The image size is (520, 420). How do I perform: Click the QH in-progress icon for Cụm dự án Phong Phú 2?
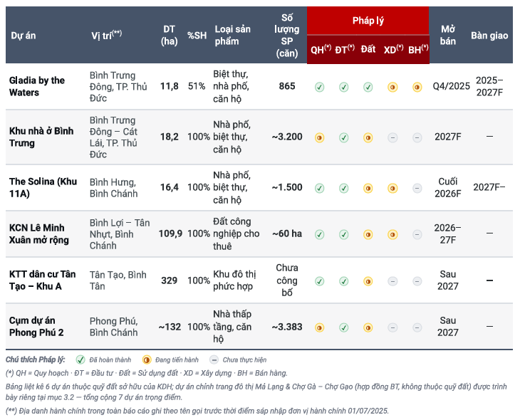[319, 328]
